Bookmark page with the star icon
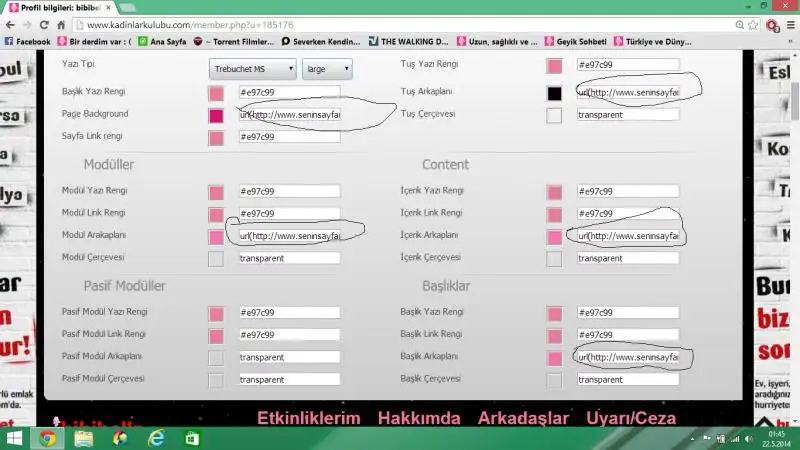Screen dimensions: 800x450 [x=753, y=24]
